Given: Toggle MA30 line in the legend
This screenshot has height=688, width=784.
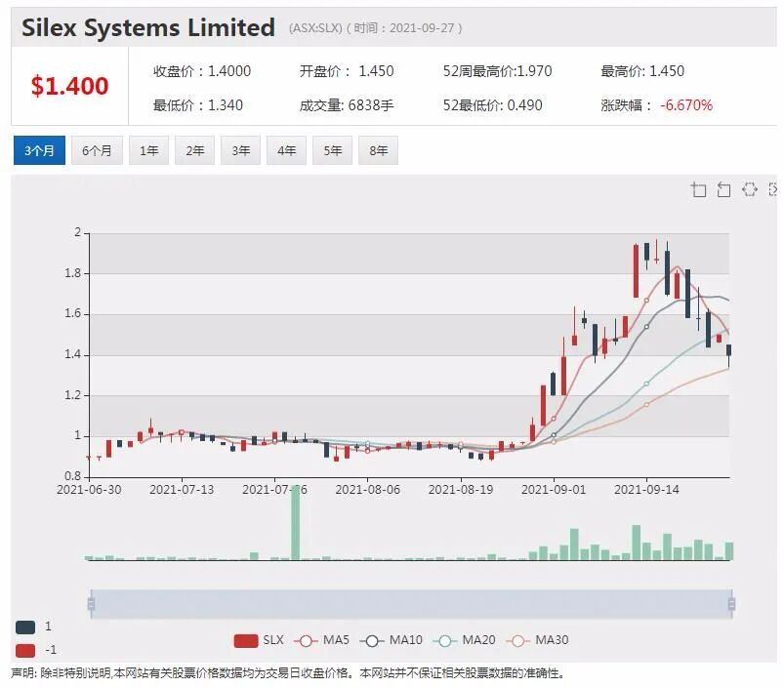Looking at the screenshot, I should (538, 640).
